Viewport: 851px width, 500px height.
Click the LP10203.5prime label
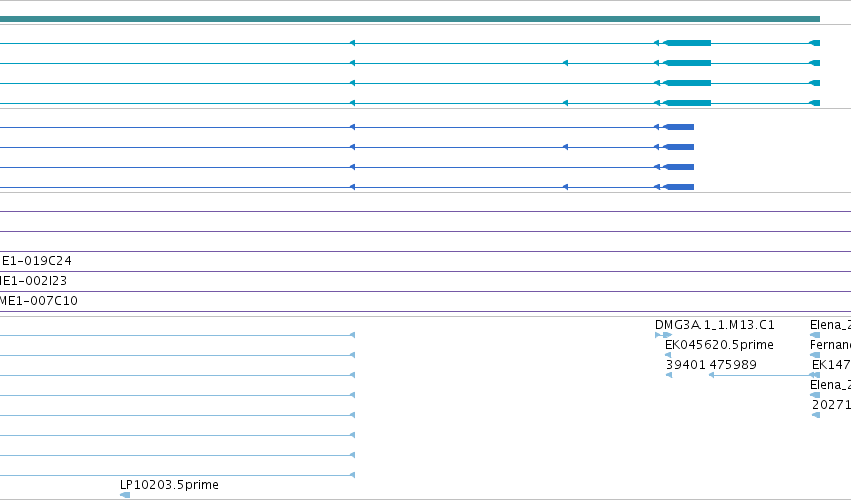pyautogui.click(x=169, y=485)
